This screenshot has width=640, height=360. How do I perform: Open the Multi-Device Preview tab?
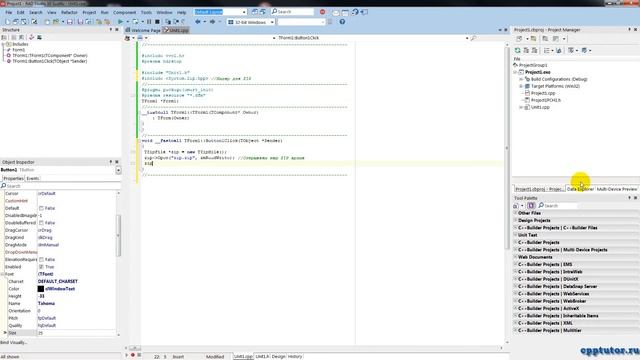pos(617,189)
